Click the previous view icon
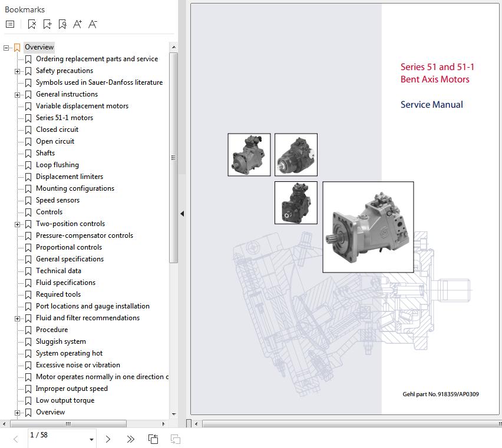502x448 pixels. (153, 439)
